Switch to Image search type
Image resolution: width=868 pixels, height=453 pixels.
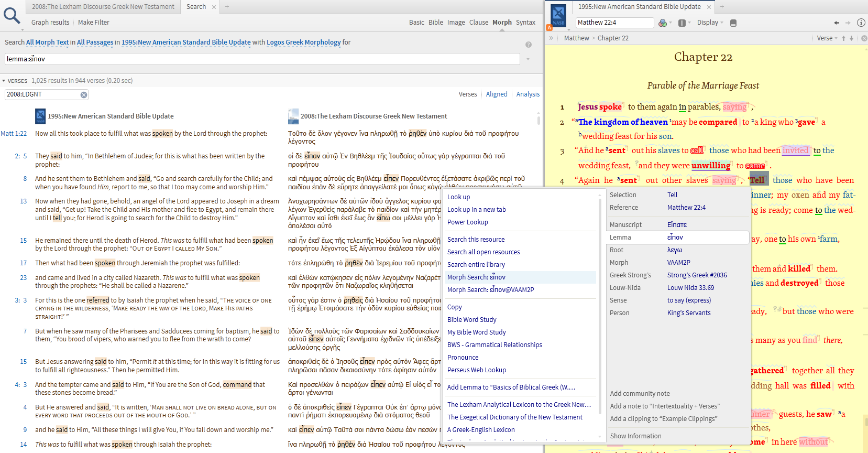pos(456,23)
